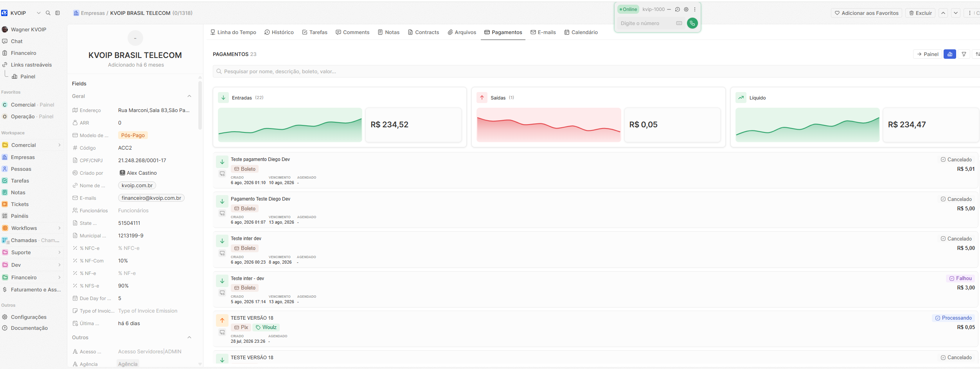Click the Empresas breadcrumb link
This screenshot has width=980, height=369.
93,13
